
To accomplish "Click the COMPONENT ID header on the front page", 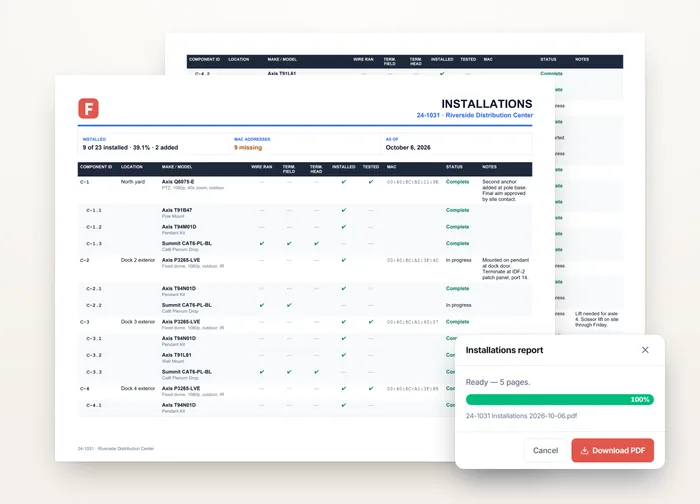I will [x=96, y=167].
